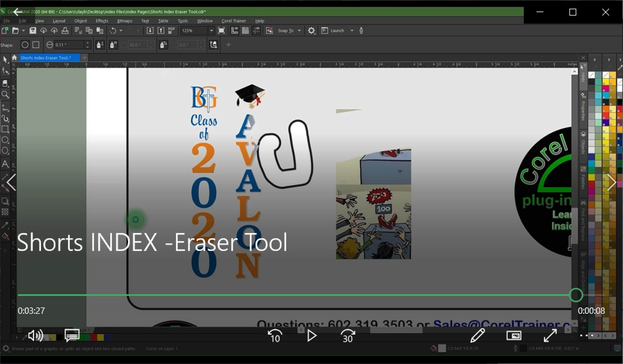623x364 pixels.
Task: Open the View menu
Action: pyautogui.click(x=39, y=21)
